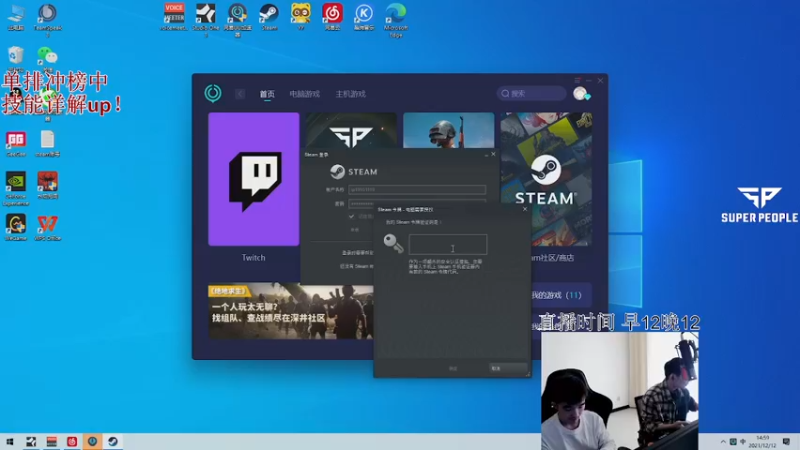Open Studio One from the taskbar
Image resolution: width=800 pixels, height=450 pixels.
pyautogui.click(x=31, y=441)
